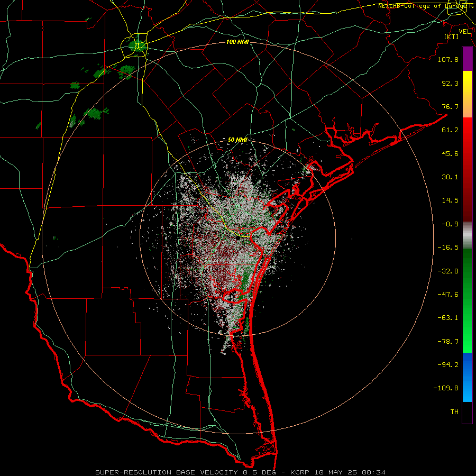Click the 92.3 value on the velocity scale
Screen dimensions: 476x476
[450, 83]
